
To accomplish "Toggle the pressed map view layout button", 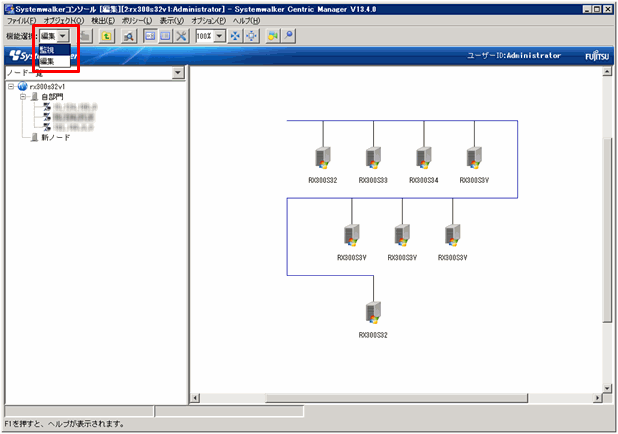I will 150,36.
